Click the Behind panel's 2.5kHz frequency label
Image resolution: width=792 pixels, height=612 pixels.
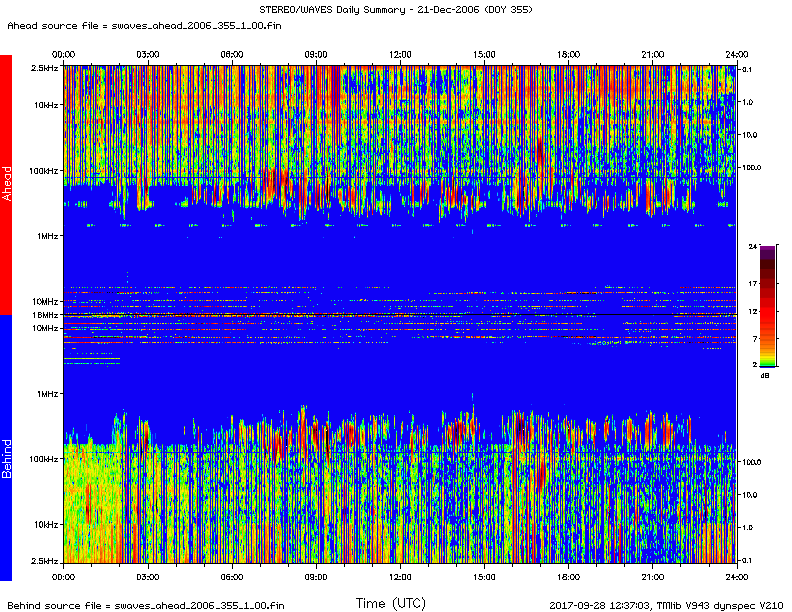pyautogui.click(x=44, y=561)
